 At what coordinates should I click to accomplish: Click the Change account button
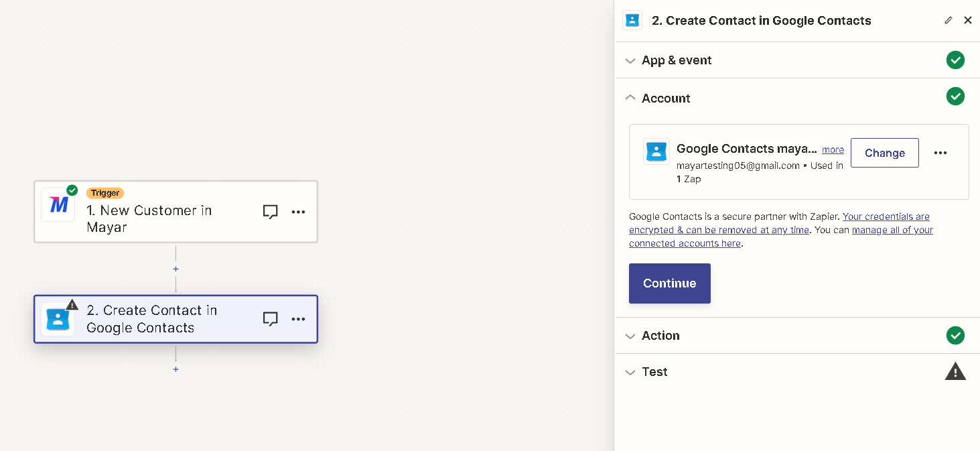click(884, 153)
